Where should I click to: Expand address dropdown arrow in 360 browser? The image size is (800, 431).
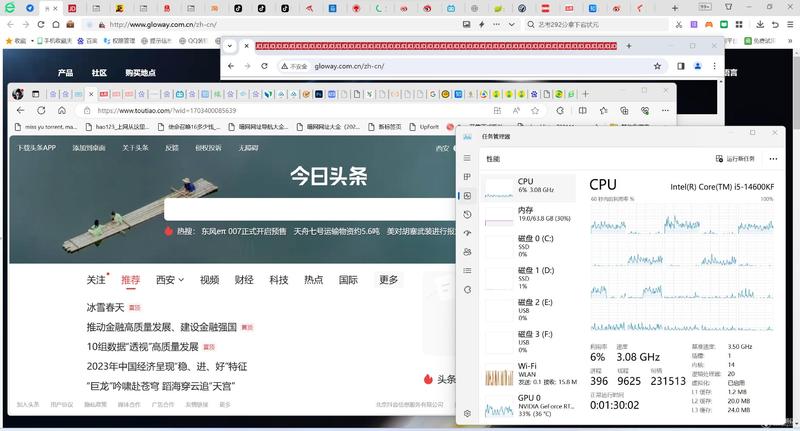512,24
